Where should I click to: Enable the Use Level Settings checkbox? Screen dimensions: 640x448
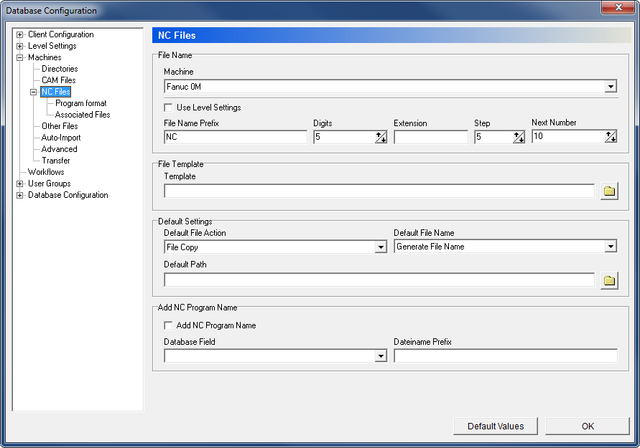(x=168, y=107)
